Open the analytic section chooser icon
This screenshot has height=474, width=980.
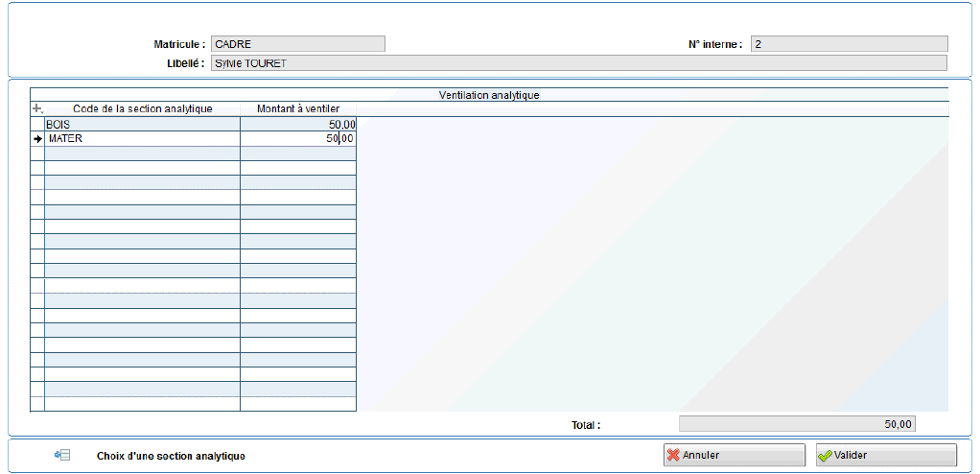click(62, 455)
